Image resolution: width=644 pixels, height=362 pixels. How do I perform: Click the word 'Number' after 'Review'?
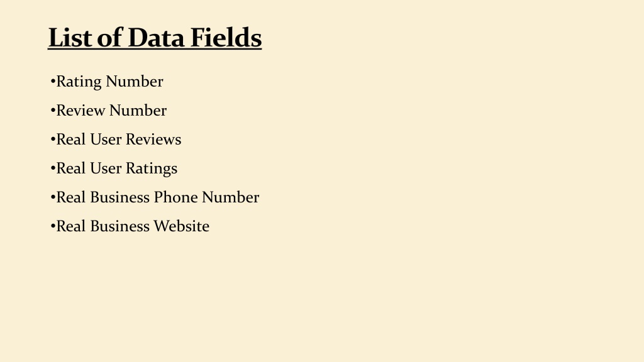(138, 111)
